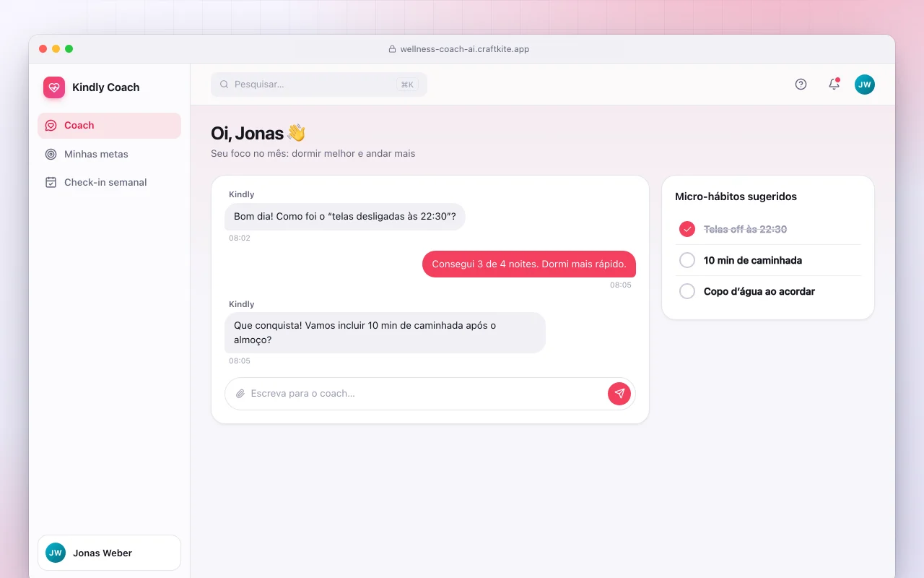Open the Jonas Weber profile card
Image resolution: width=924 pixels, height=578 pixels.
coord(109,553)
